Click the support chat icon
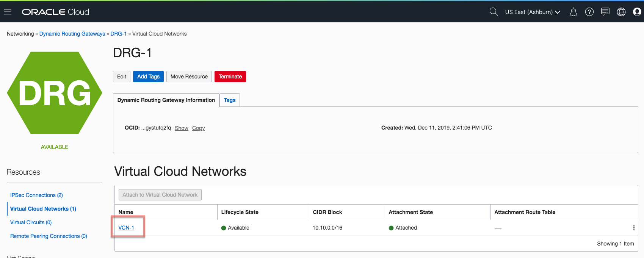 coord(605,12)
